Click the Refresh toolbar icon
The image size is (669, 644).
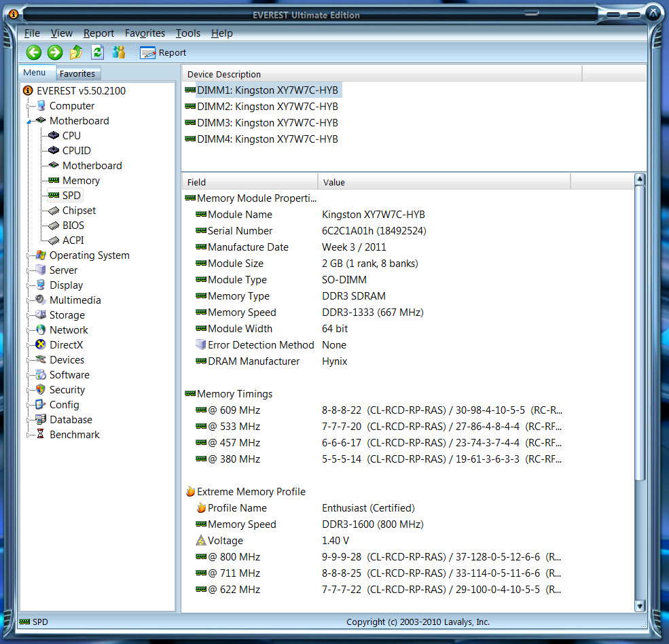tap(97, 52)
